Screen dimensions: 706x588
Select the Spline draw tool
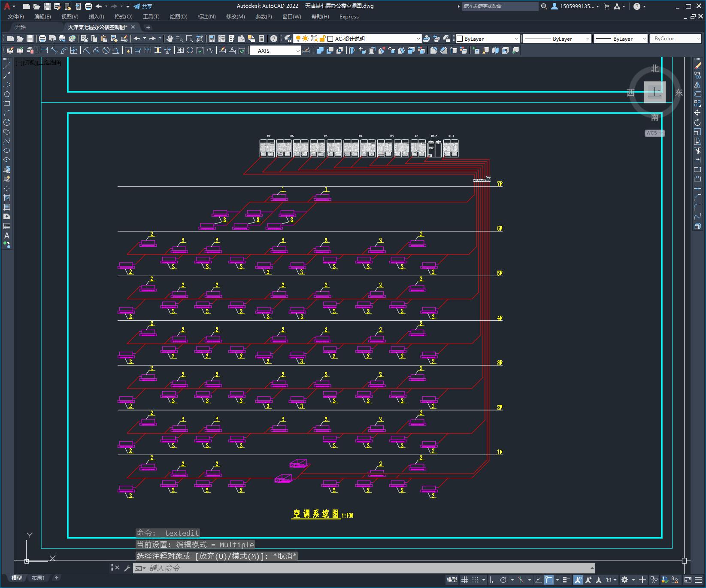coord(7,141)
